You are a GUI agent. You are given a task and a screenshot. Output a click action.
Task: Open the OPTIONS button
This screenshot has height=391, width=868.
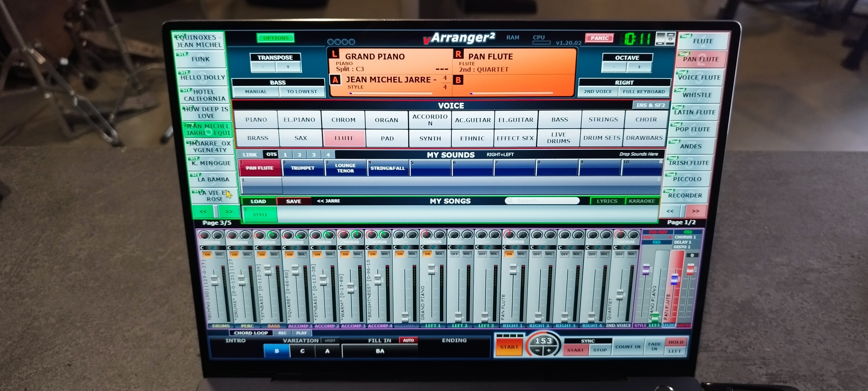pos(276,38)
